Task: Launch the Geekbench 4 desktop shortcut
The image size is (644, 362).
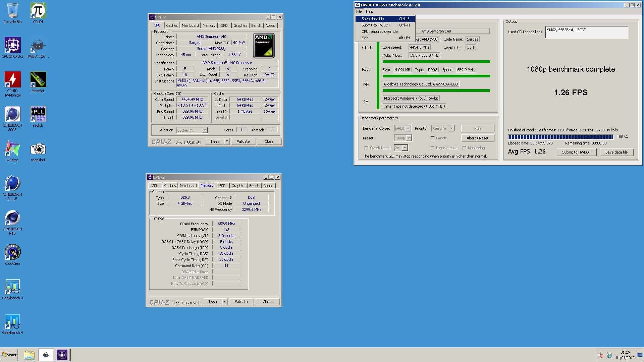Action: [x=12, y=324]
